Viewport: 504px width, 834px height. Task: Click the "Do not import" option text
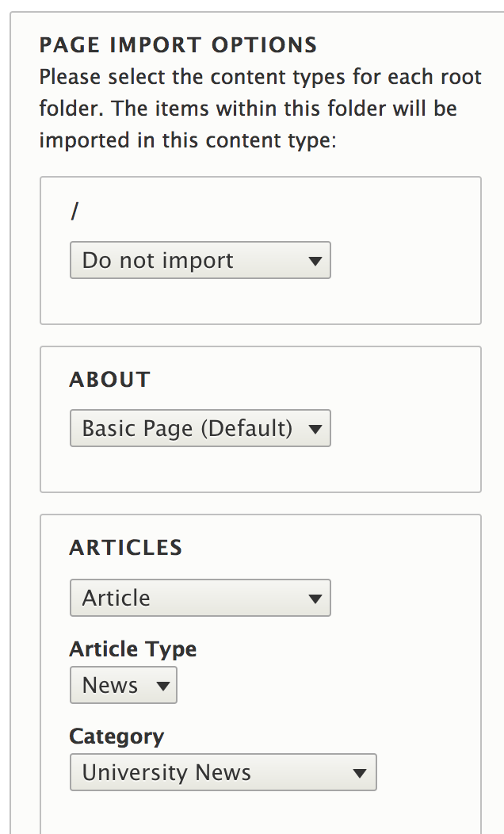click(158, 261)
